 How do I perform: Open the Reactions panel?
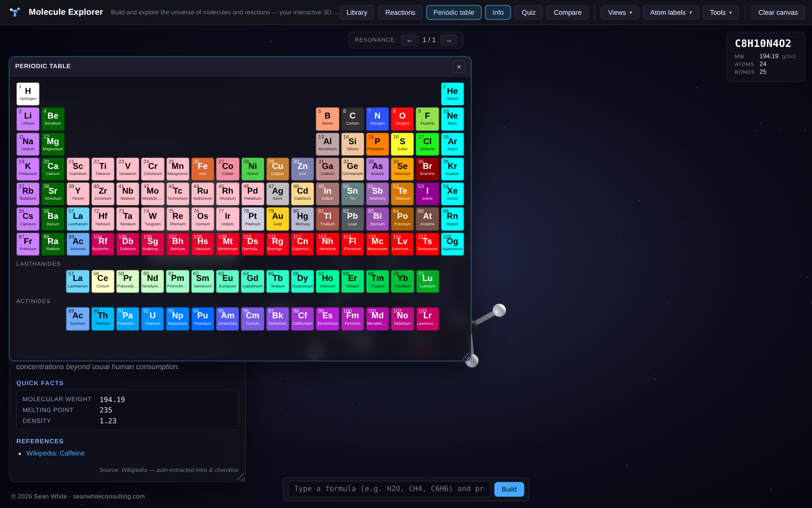[400, 13]
